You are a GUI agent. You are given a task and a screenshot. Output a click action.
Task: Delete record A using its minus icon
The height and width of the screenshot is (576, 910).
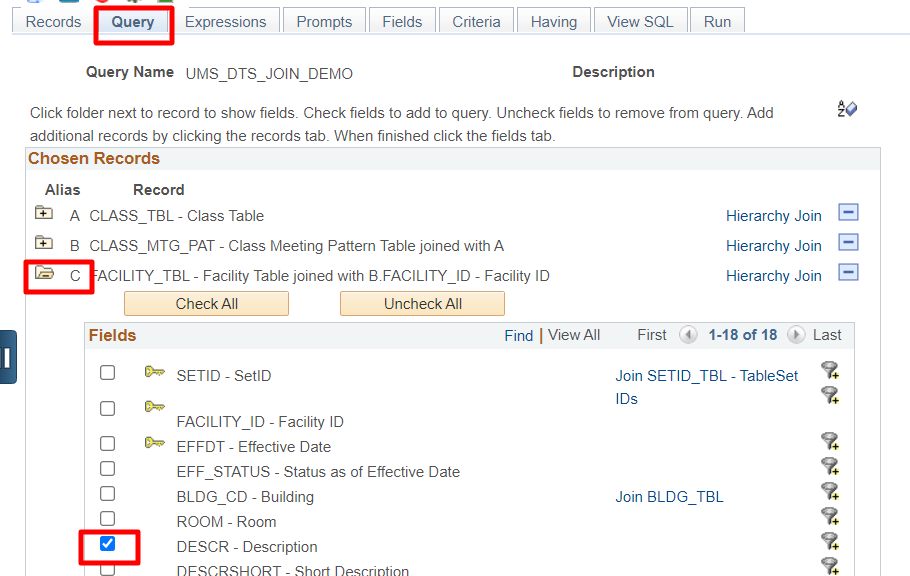tap(848, 213)
